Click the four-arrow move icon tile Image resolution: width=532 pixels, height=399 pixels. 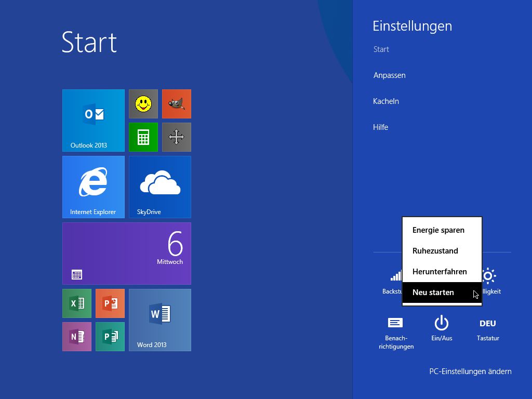[177, 137]
